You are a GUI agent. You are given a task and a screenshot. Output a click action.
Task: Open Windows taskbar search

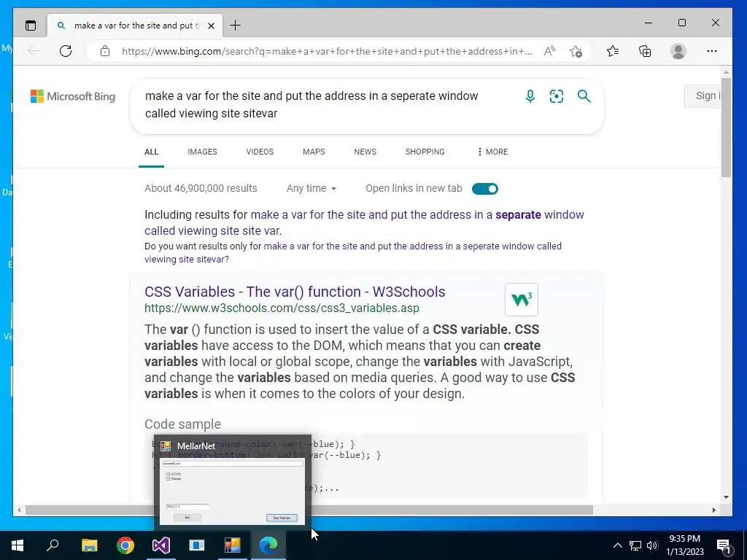click(53, 545)
